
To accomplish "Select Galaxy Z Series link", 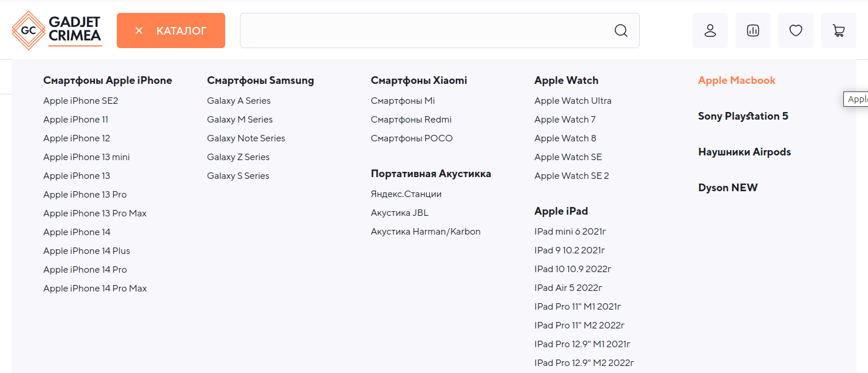I will 238,157.
